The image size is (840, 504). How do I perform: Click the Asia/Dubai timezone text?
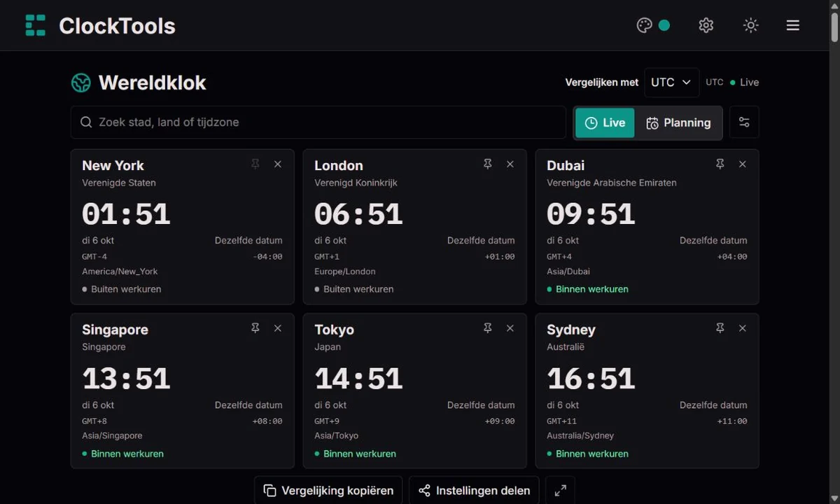pos(568,272)
